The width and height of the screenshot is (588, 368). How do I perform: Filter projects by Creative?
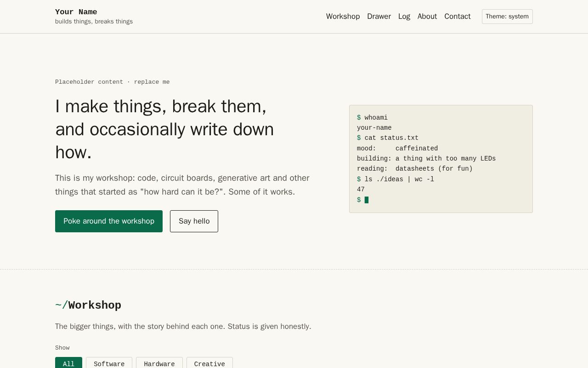click(x=209, y=363)
